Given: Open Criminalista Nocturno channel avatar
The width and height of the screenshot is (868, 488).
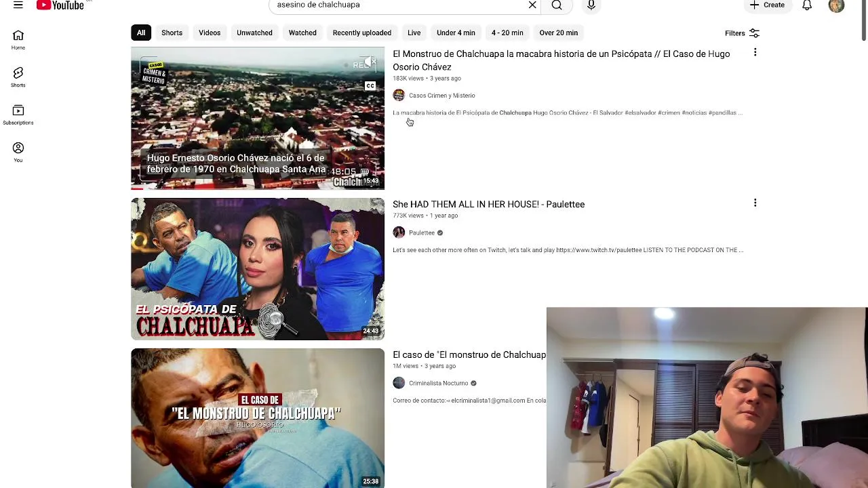Looking at the screenshot, I should tap(399, 383).
